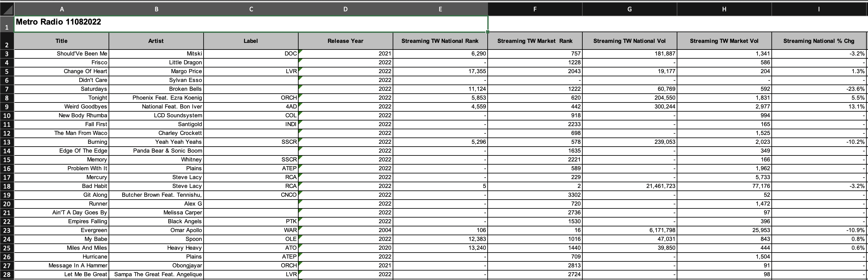
Task: Select column F header
Action: [535, 9]
